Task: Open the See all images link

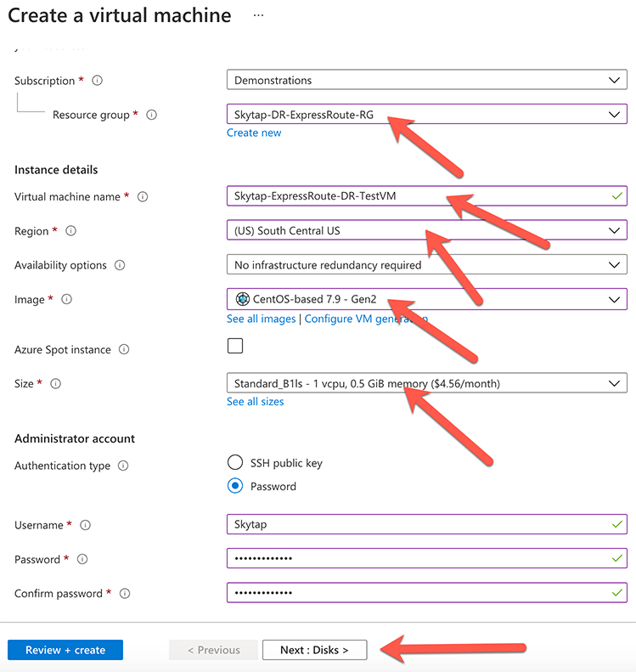Action: pos(262,319)
